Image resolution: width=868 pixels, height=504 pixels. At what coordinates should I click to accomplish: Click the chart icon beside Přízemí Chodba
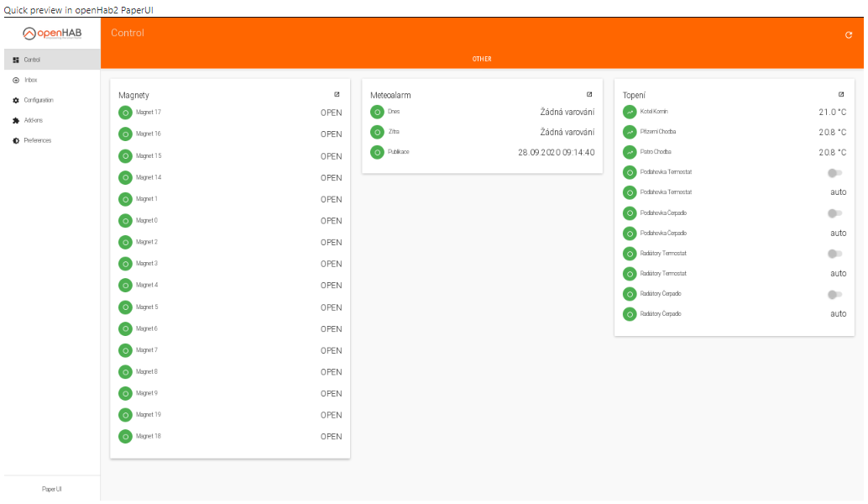630,133
